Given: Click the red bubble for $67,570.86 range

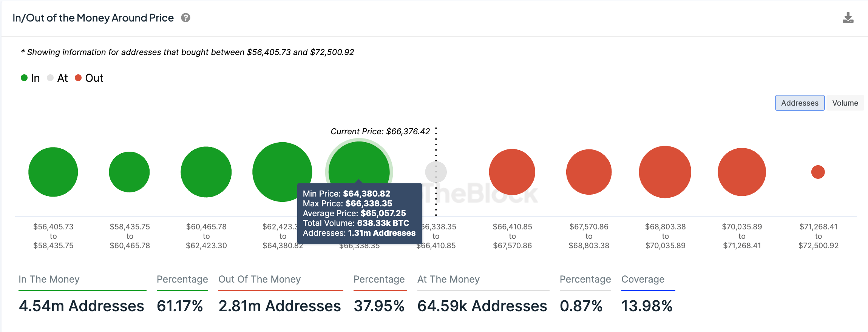Looking at the screenshot, I should (589, 172).
